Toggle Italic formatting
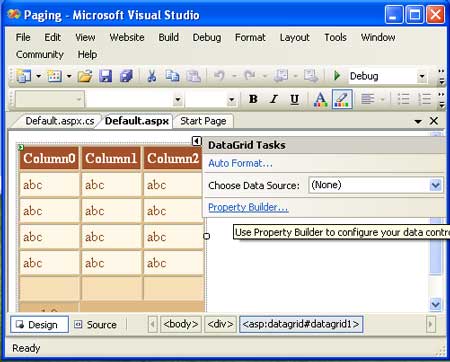This screenshot has width=450, height=362. [x=274, y=99]
